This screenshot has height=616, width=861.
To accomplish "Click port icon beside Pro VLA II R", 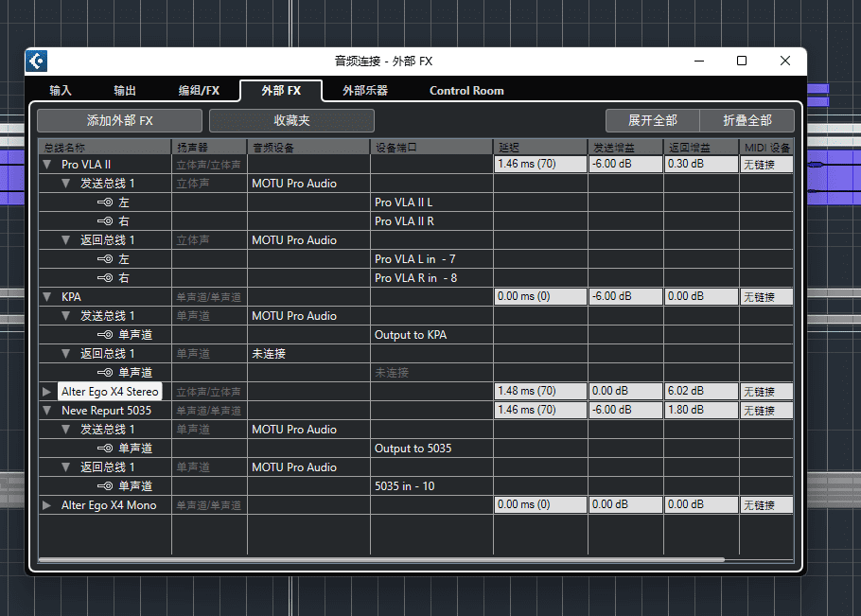I will pos(105,221).
